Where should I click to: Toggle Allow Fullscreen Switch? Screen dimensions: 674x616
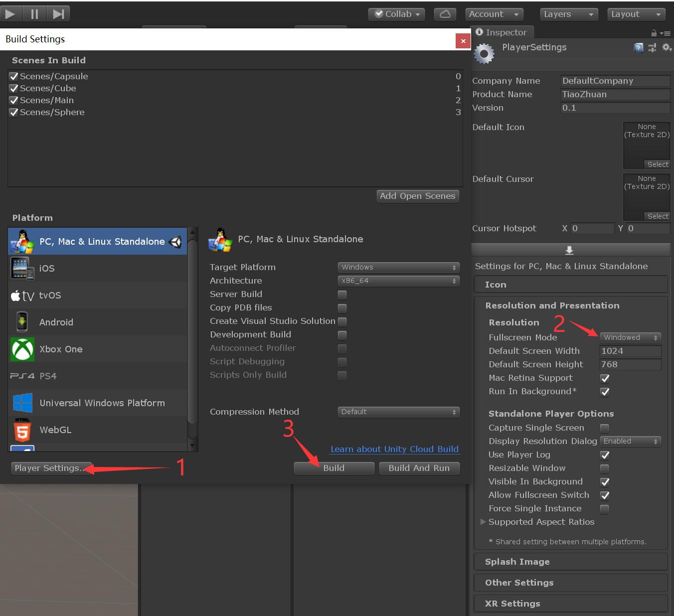605,495
